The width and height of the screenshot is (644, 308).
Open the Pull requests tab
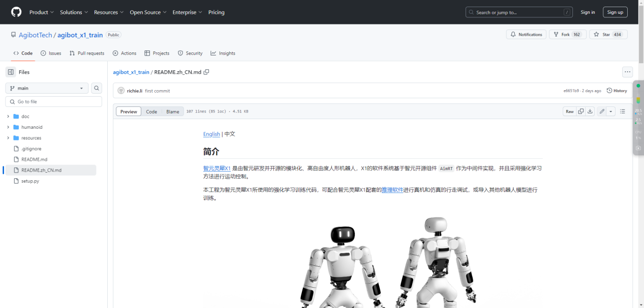[87, 53]
